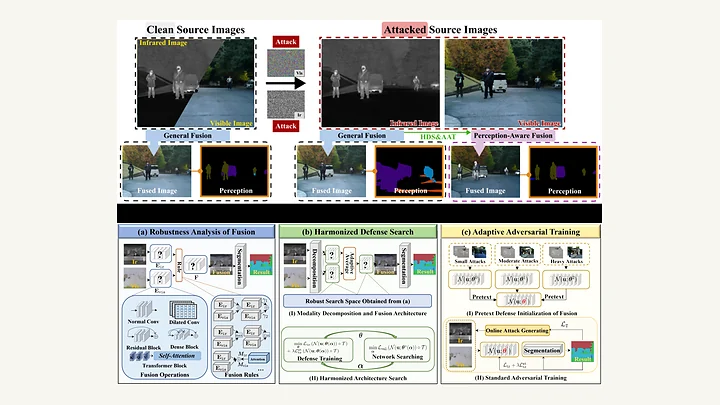The width and height of the screenshot is (720, 405).
Task: Select "(c) Adaptive Adversarial Training" header
Action: [521, 232]
